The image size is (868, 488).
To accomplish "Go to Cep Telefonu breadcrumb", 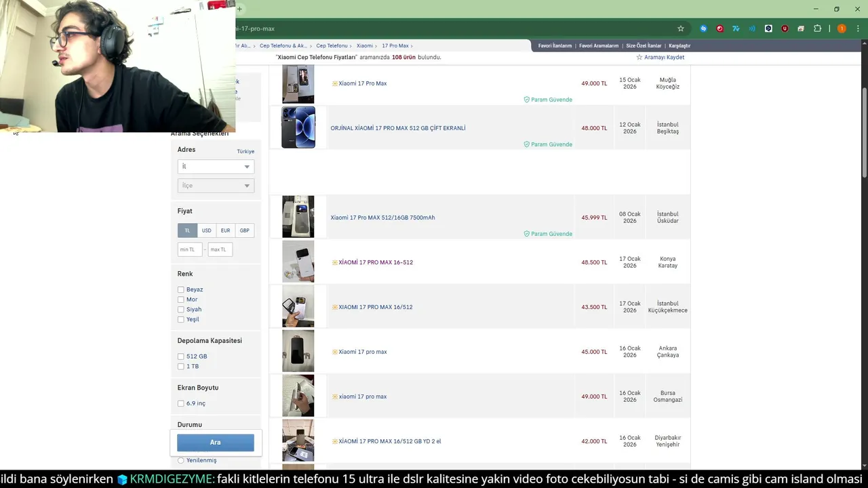I will (x=332, y=46).
